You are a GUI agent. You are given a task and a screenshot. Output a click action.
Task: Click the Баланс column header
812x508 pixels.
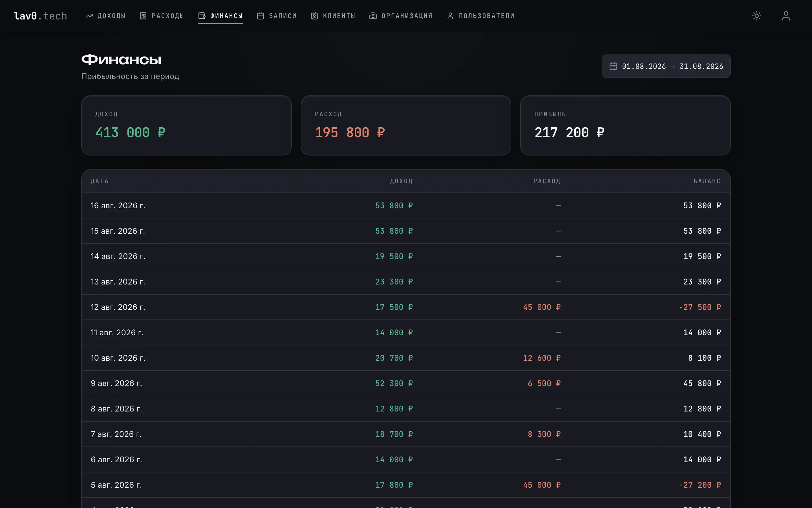click(707, 181)
